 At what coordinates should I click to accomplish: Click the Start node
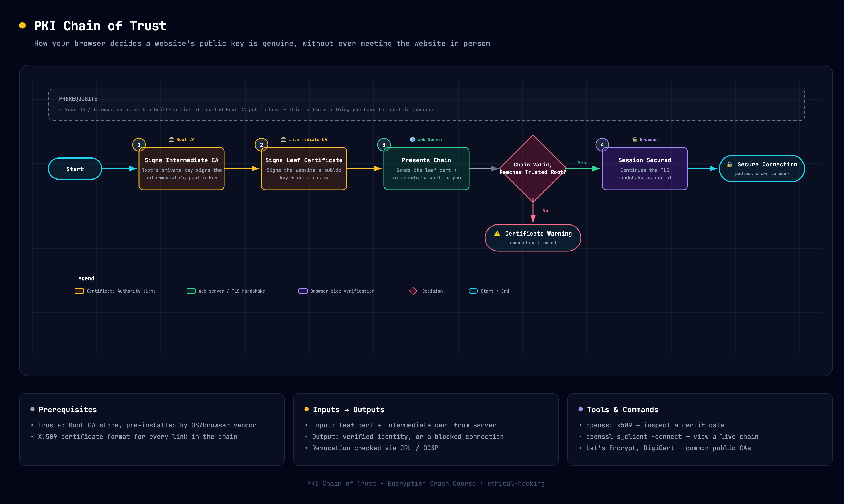click(75, 169)
